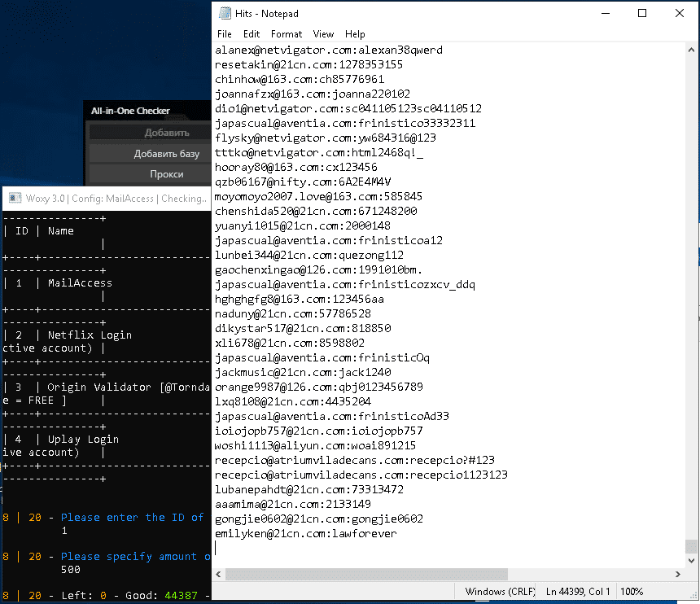Click the '100%' zoom status entry
Viewport: 700px width, 604px height.
coord(632,592)
